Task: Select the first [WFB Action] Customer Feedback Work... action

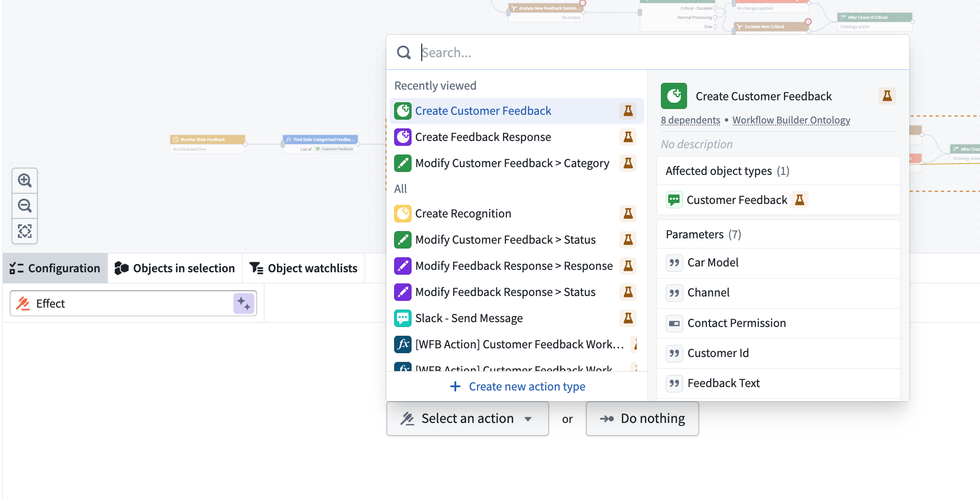Action: click(x=517, y=344)
